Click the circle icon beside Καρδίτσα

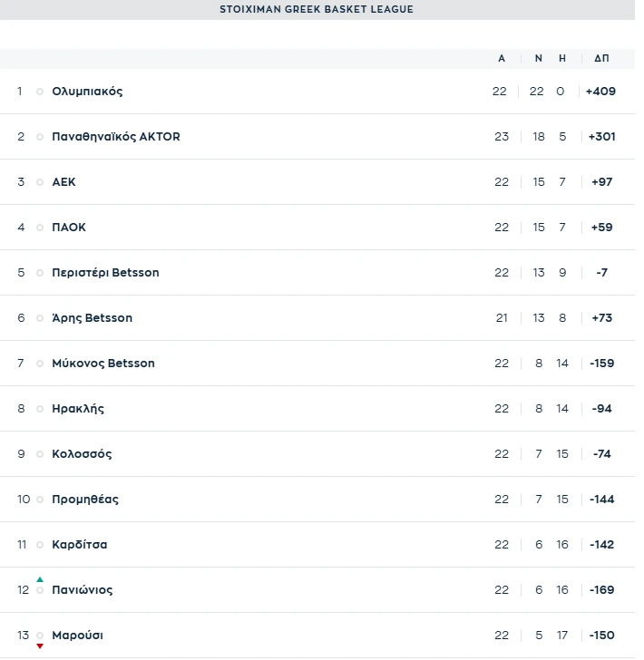click(x=40, y=545)
